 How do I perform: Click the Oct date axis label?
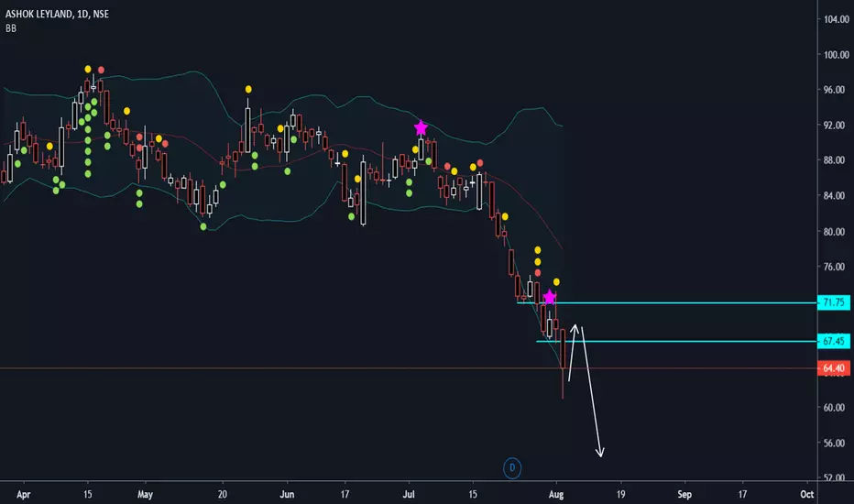pyautogui.click(x=806, y=494)
